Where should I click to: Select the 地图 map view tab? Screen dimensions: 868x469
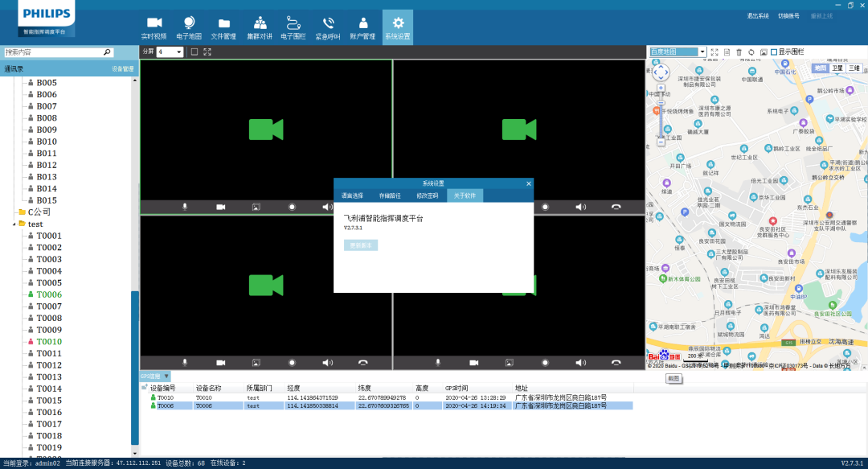820,68
